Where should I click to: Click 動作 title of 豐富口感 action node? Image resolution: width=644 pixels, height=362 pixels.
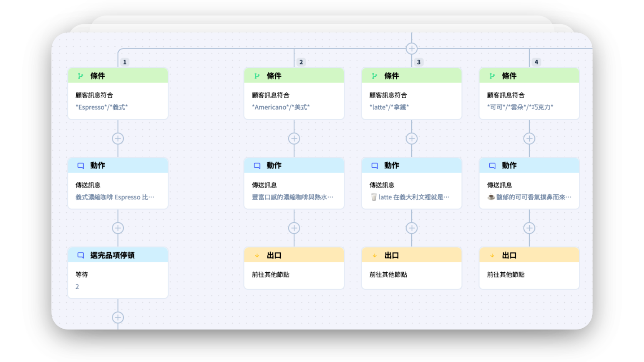coord(274,166)
